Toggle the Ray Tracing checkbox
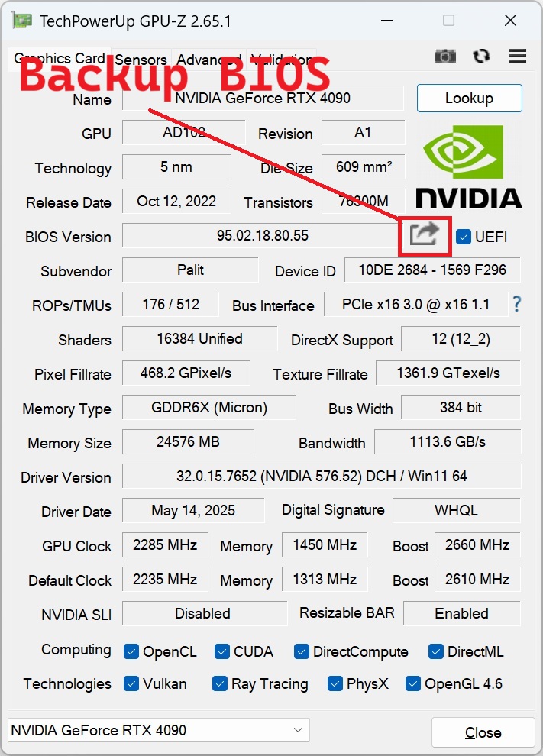The width and height of the screenshot is (543, 756). 220,683
